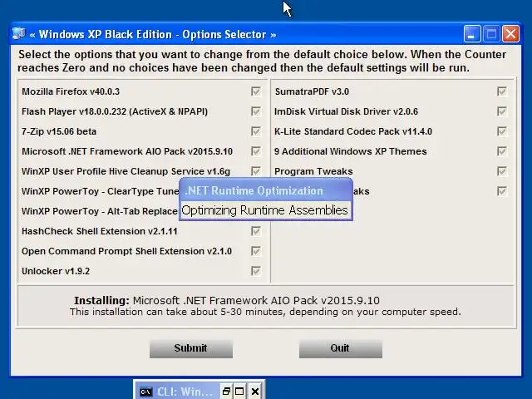532x399 pixels.
Task: Click the K-Lite Standard Codec Pack label
Action: click(x=353, y=131)
